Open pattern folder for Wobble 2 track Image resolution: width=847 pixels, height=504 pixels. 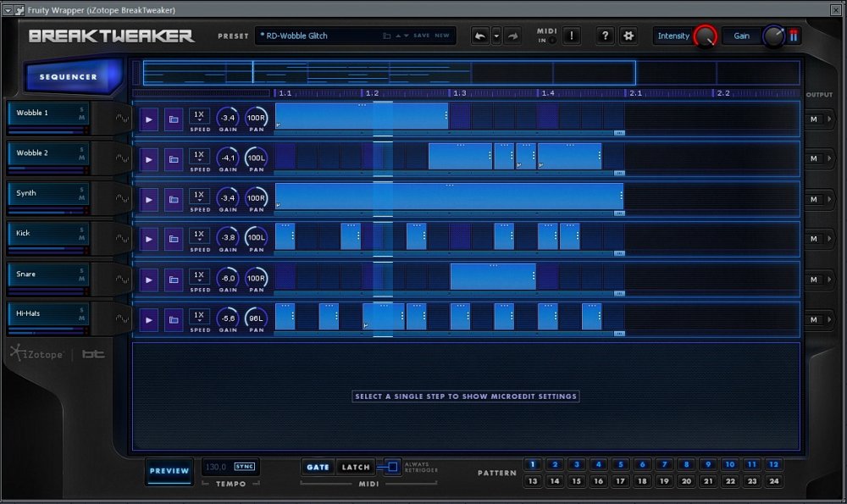(x=174, y=159)
